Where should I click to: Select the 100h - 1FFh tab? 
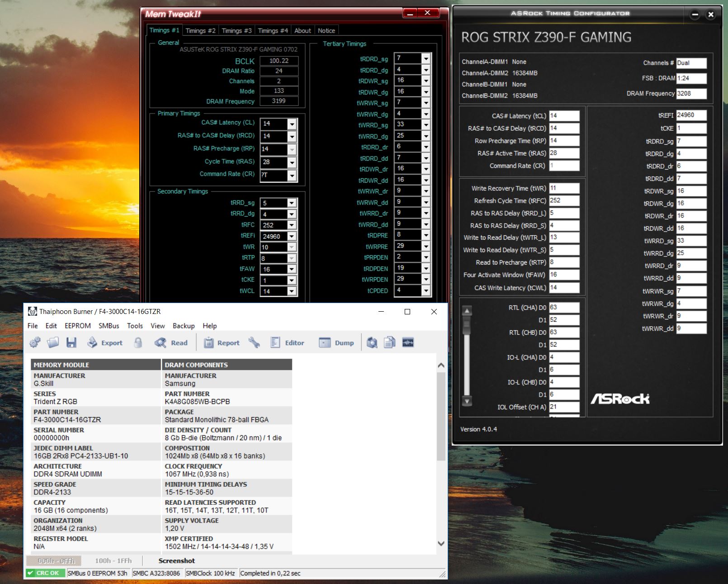pos(113,560)
